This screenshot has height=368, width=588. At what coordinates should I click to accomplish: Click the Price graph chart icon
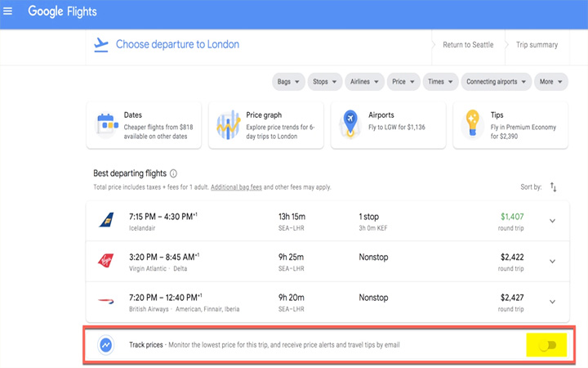click(x=228, y=124)
